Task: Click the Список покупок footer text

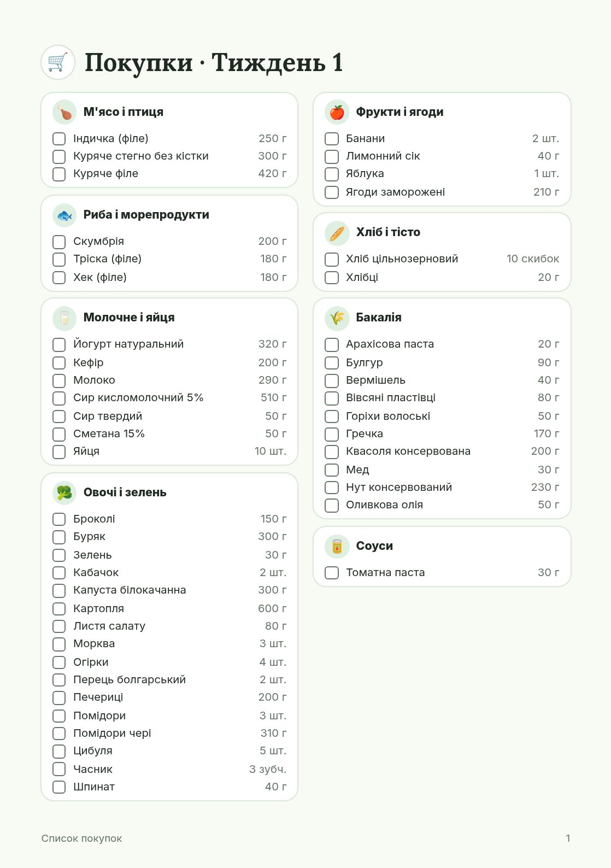Action: [81, 838]
